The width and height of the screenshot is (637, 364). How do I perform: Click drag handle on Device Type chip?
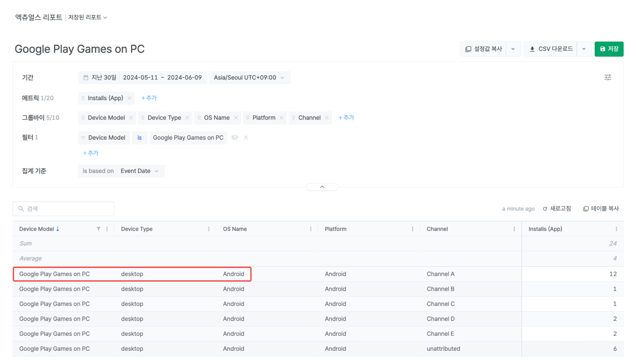pyautogui.click(x=142, y=117)
